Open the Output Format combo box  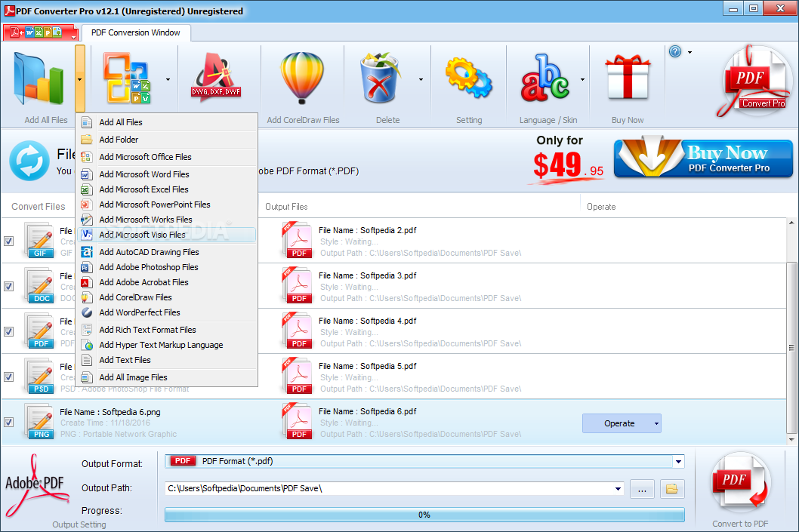click(x=424, y=462)
